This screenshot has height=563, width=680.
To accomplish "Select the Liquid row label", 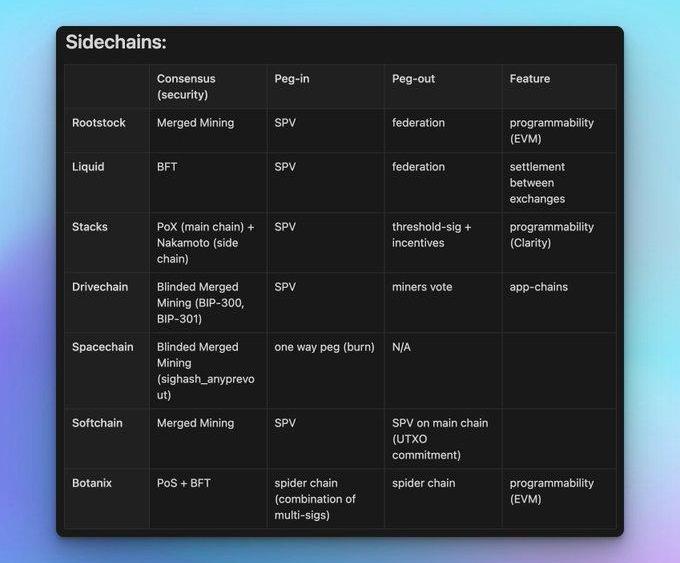I will pos(88,167).
